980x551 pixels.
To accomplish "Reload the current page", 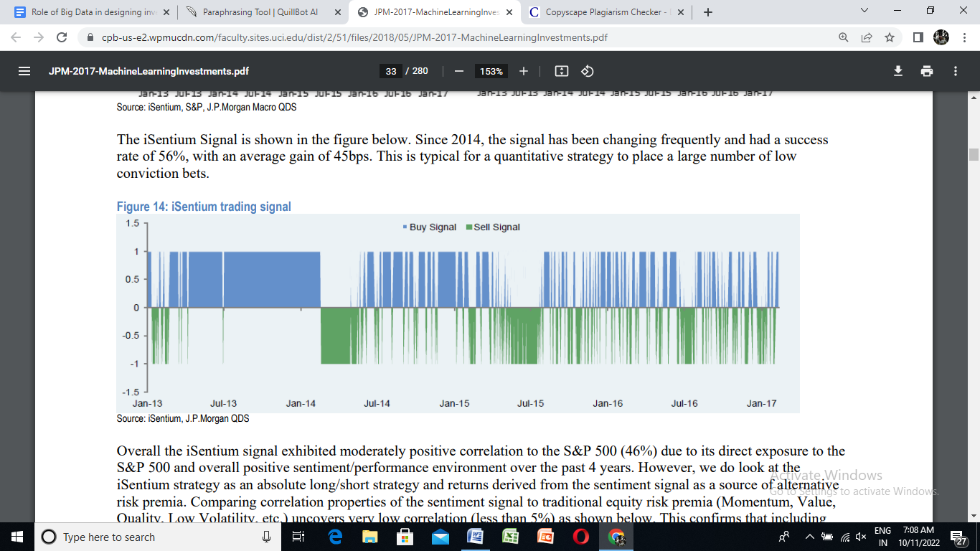I will click(62, 37).
